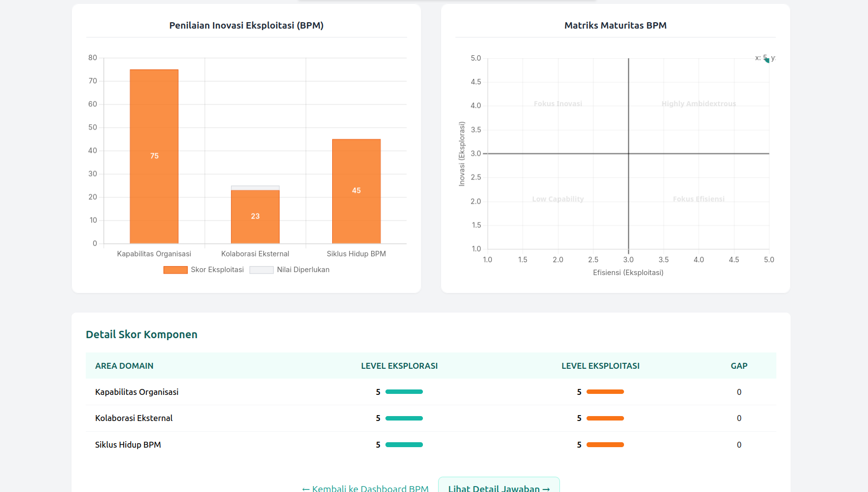The image size is (868, 492).
Task: Click the LEVEL EKSPLORASI column header
Action: 399,366
